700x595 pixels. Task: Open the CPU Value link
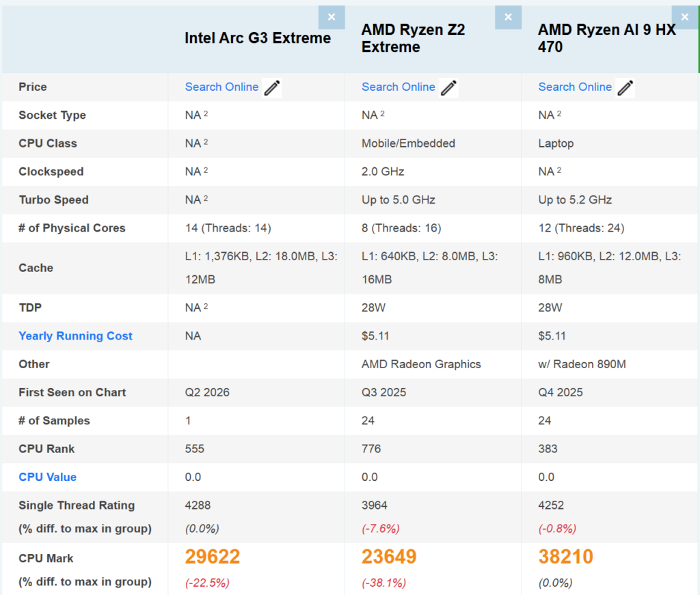(x=47, y=477)
